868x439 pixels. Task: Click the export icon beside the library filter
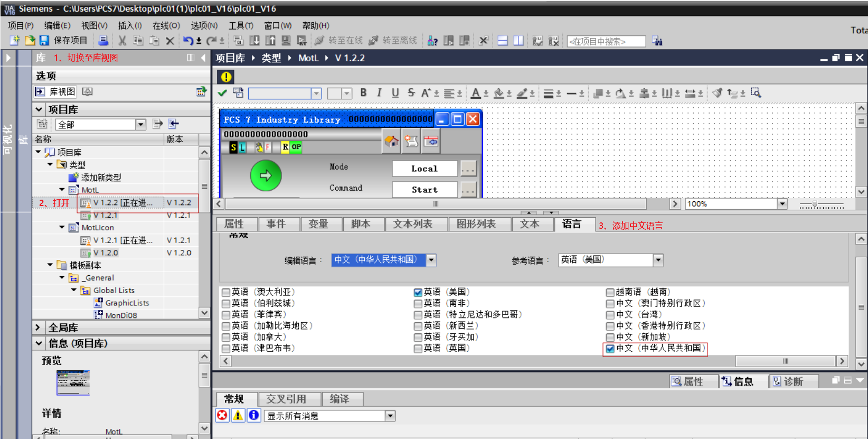point(157,124)
